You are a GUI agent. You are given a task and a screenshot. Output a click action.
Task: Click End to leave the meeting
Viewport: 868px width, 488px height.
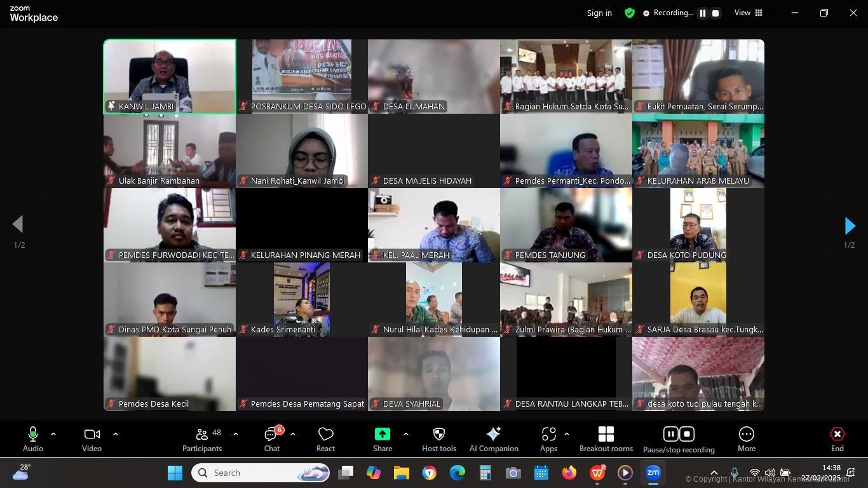click(837, 439)
